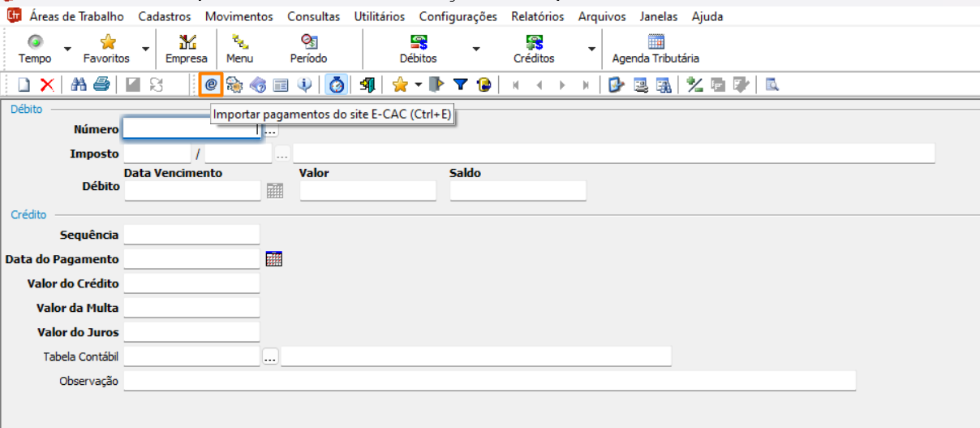The height and width of the screenshot is (428, 980).
Task: Click the red X delete icon
Action: pos(47,84)
